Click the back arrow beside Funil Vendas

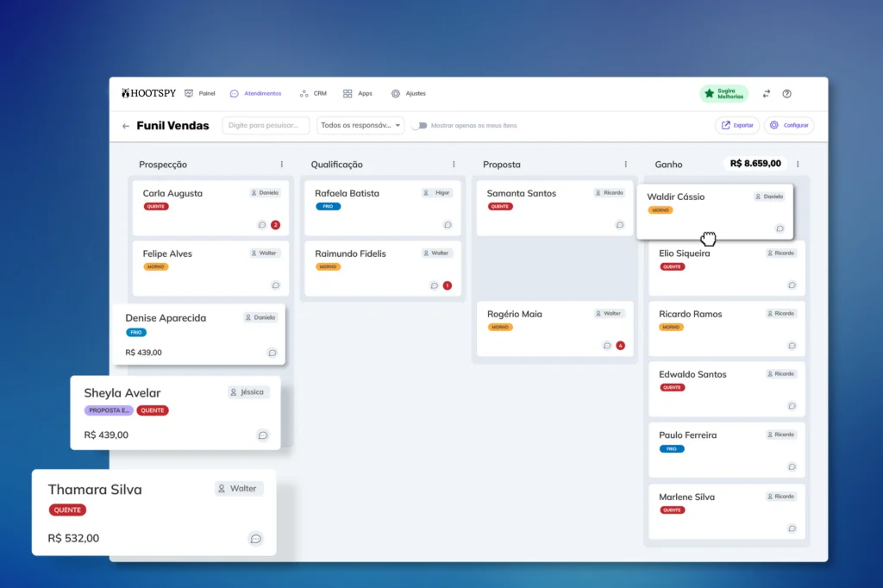point(126,126)
